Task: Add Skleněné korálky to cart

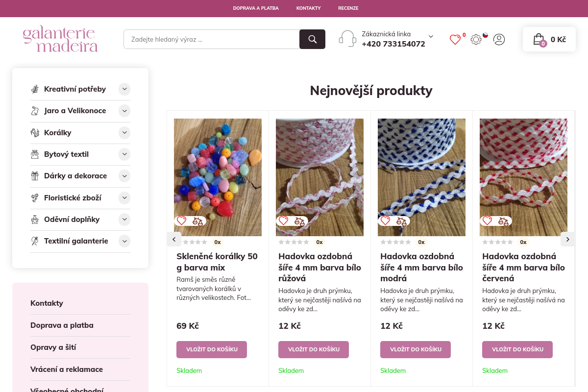Action: click(212, 349)
